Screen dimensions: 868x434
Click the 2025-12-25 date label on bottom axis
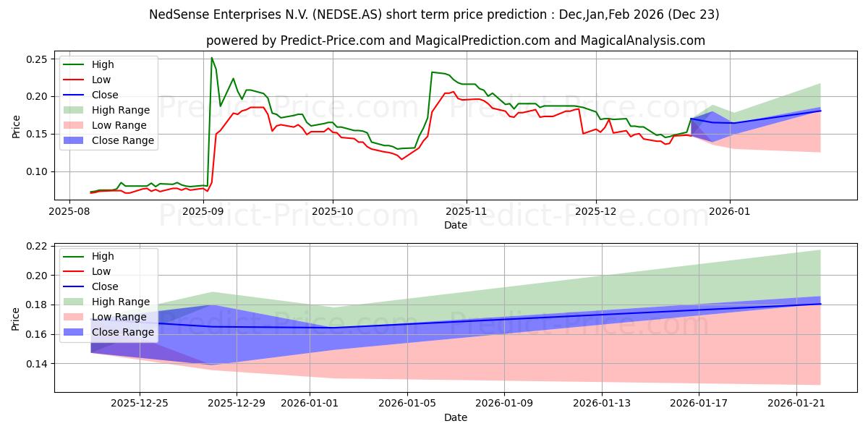click(140, 404)
